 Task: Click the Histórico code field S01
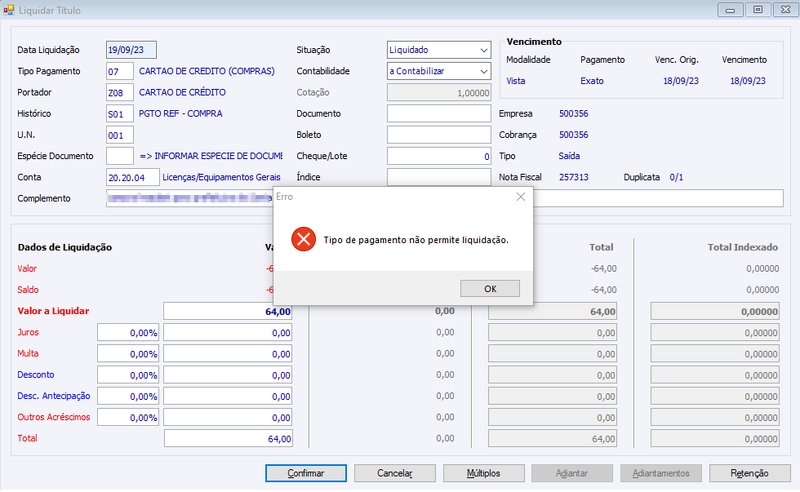(x=120, y=114)
